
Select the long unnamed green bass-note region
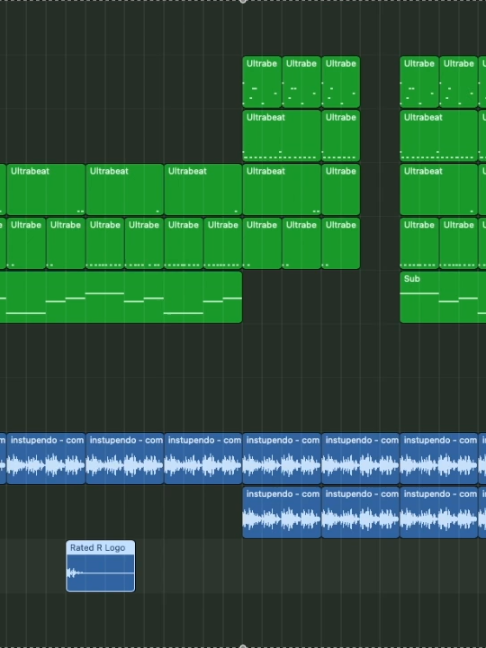click(x=121, y=297)
